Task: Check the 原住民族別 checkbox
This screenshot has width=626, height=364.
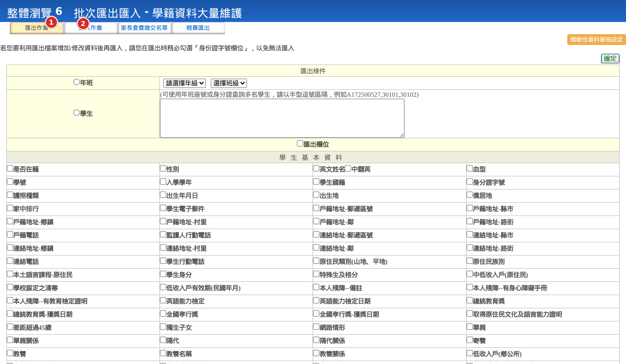Action: click(469, 261)
